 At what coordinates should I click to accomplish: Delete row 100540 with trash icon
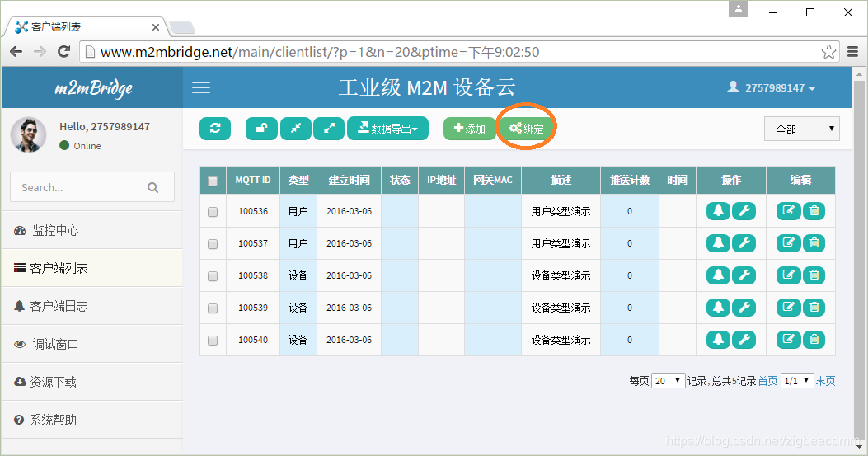pos(814,340)
